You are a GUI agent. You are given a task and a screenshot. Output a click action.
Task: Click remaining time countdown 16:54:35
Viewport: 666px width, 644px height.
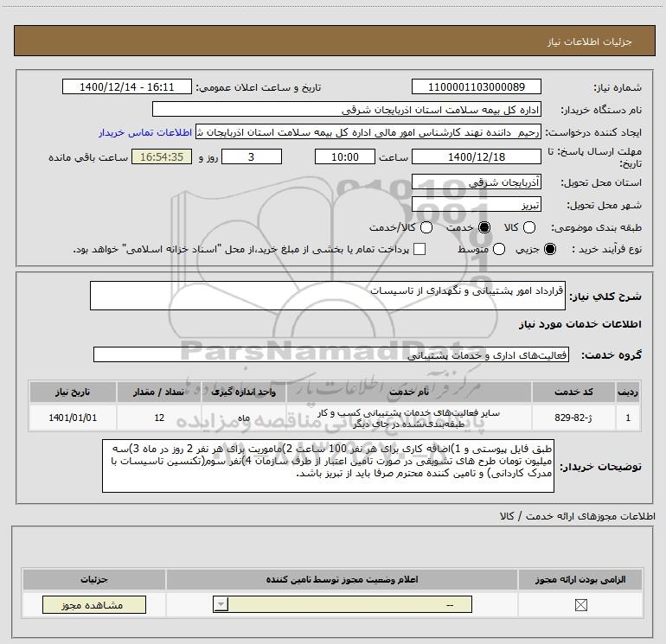(x=162, y=156)
